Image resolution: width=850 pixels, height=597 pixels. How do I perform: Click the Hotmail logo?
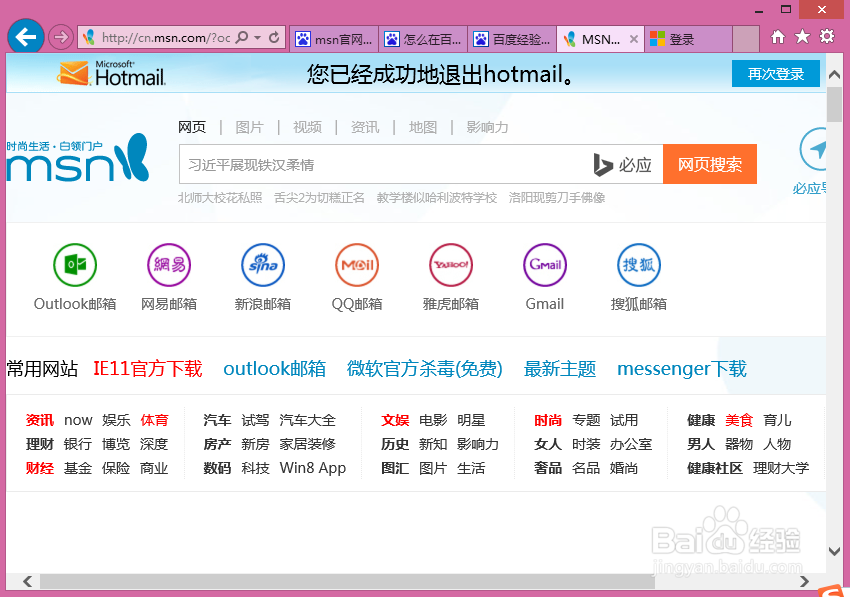coord(110,73)
